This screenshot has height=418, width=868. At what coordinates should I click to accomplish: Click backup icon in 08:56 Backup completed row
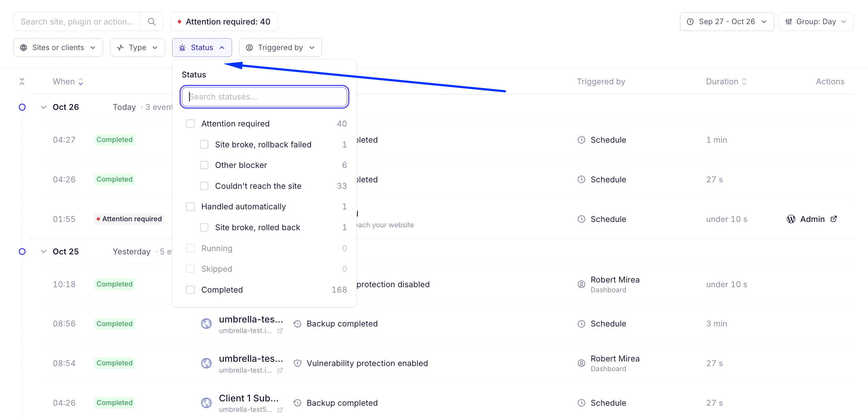click(x=297, y=324)
